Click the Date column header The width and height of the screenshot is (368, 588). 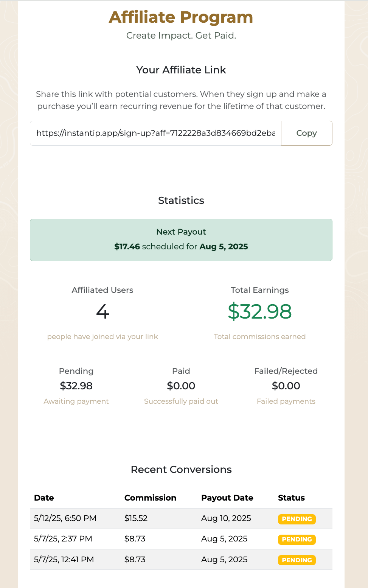click(44, 498)
